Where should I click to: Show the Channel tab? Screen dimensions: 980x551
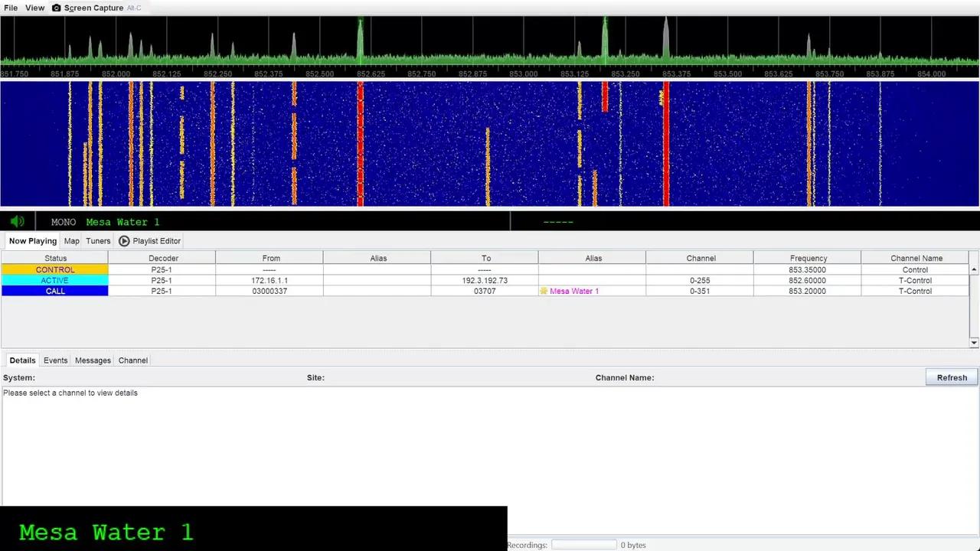[x=132, y=360]
